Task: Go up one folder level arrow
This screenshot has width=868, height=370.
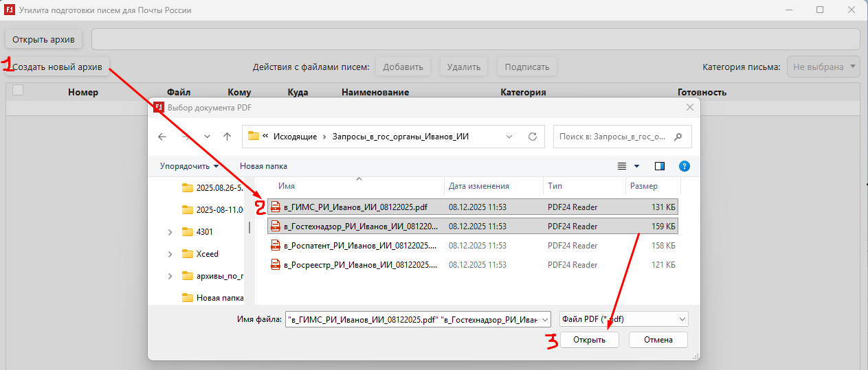Action: tap(227, 137)
